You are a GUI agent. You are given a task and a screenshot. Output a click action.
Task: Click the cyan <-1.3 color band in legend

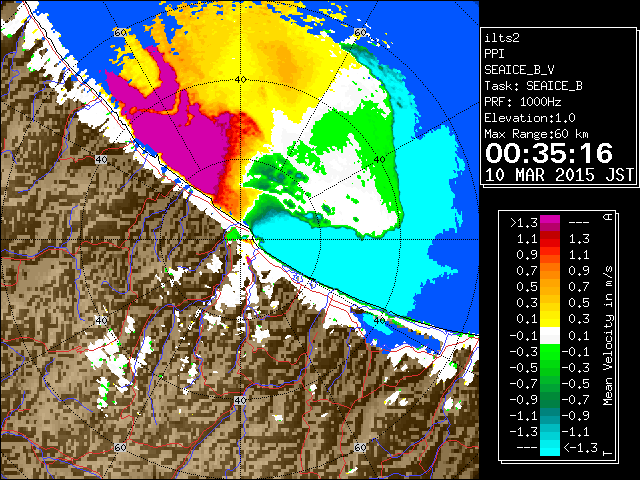550,447
